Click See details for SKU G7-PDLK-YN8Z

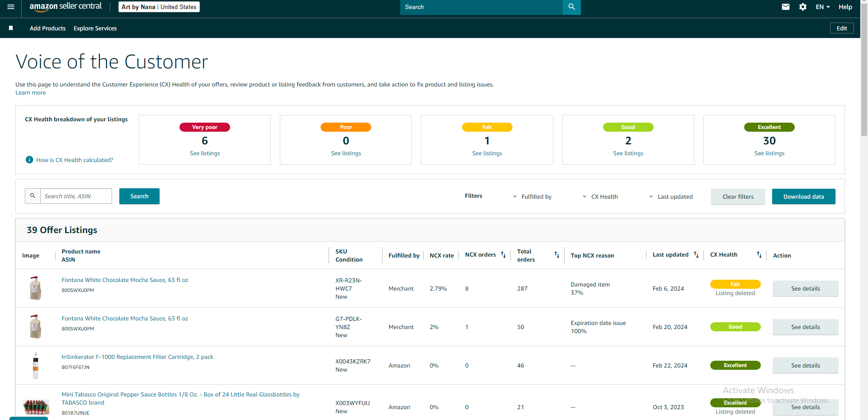805,327
